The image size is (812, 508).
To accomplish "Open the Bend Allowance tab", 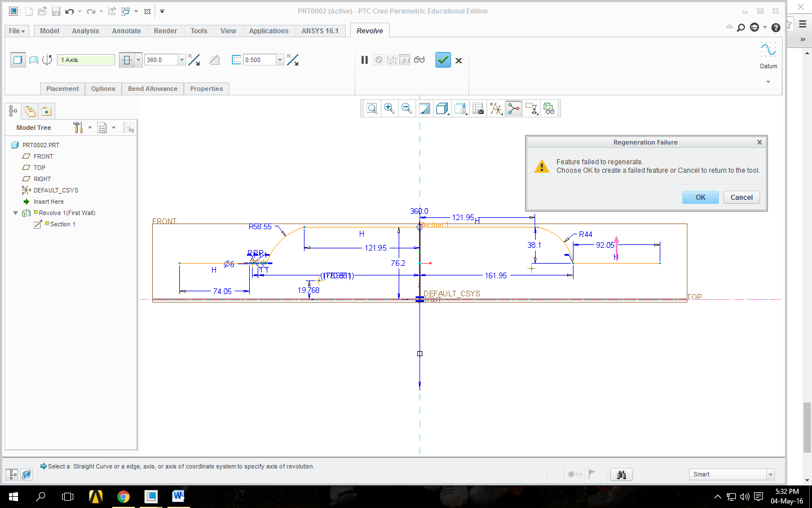I will tap(153, 89).
